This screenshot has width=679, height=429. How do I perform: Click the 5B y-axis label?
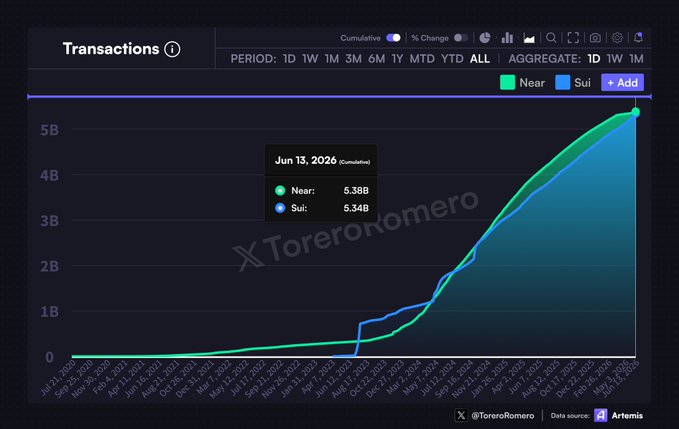tap(49, 130)
